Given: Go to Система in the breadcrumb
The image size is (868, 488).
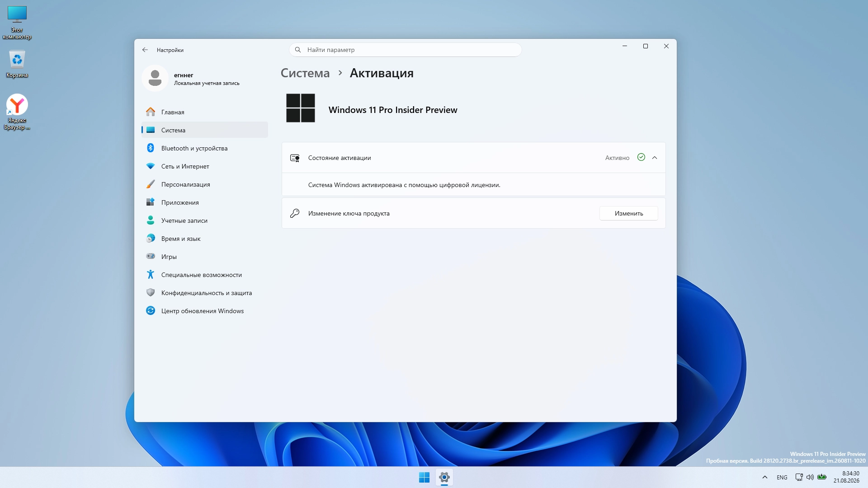Looking at the screenshot, I should pyautogui.click(x=305, y=73).
